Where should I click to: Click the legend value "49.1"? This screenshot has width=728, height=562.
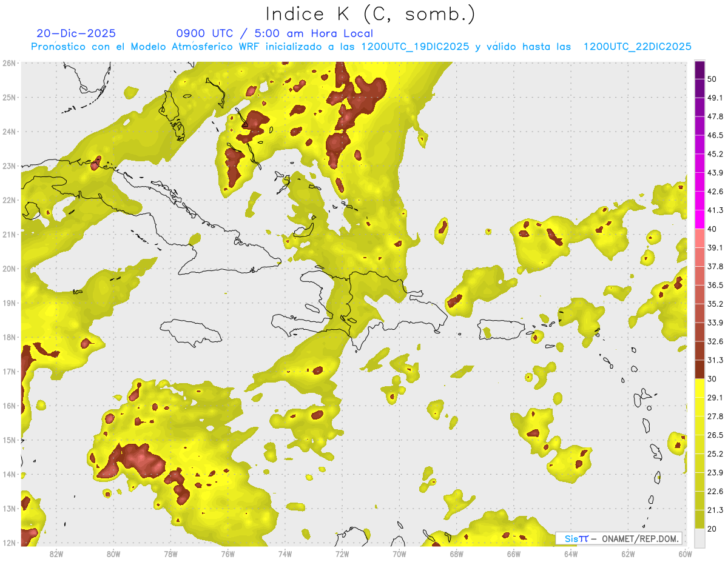click(715, 98)
